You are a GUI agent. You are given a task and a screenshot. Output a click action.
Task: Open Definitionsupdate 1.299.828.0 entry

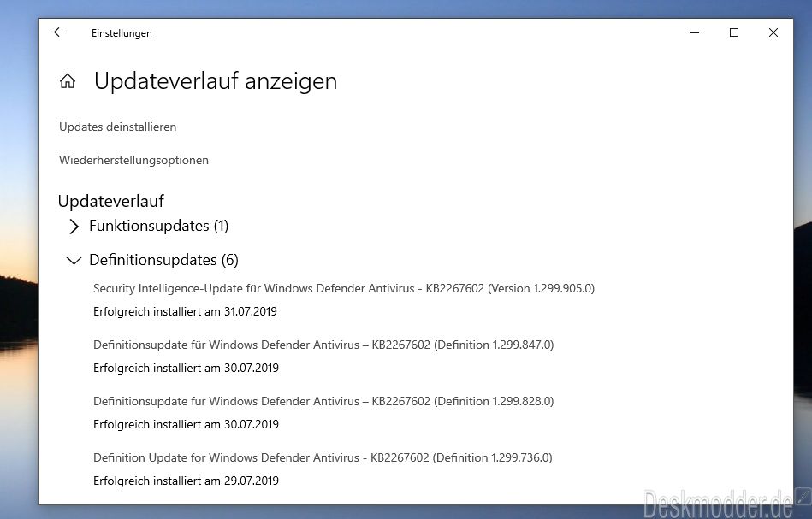point(323,401)
